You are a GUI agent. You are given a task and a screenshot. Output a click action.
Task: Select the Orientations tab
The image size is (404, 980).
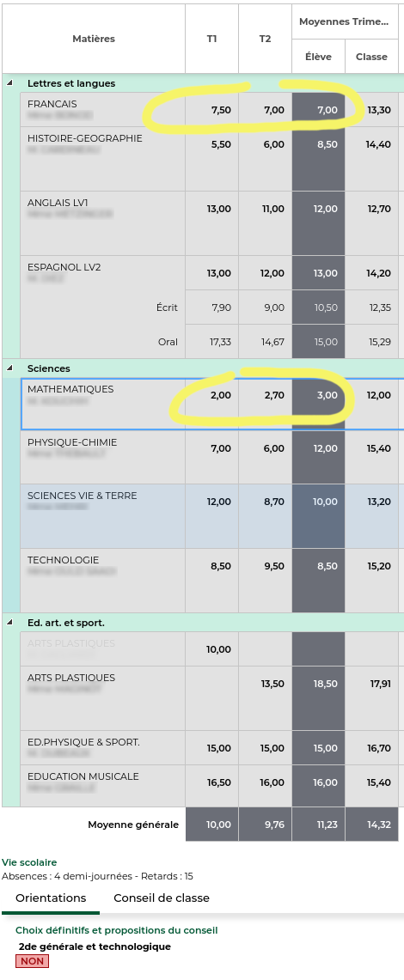[x=51, y=898]
